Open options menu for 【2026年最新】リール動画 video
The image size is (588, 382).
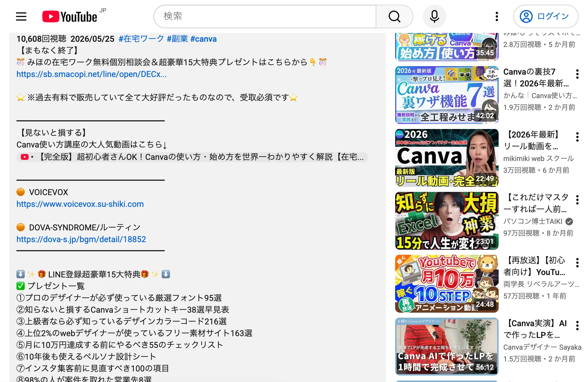click(x=577, y=137)
